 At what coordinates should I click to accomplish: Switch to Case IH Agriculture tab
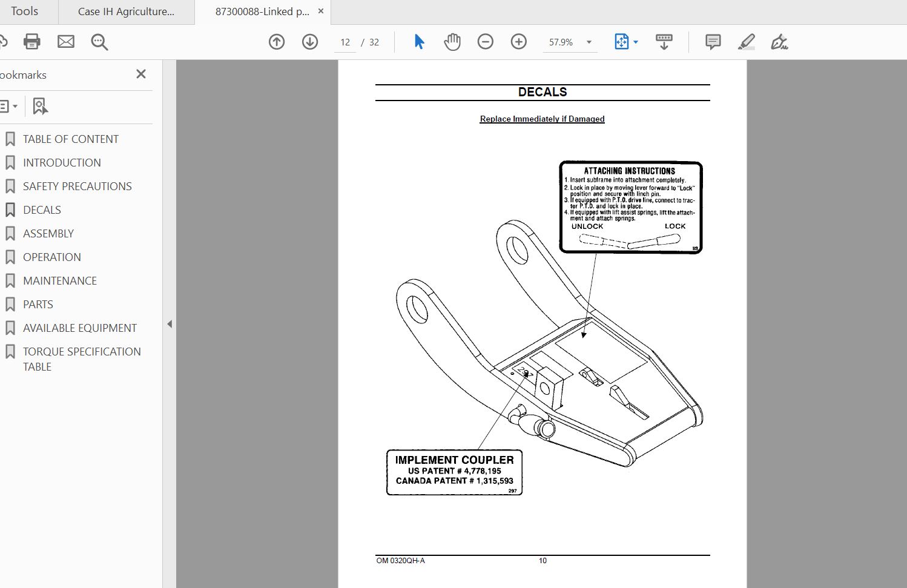point(126,12)
